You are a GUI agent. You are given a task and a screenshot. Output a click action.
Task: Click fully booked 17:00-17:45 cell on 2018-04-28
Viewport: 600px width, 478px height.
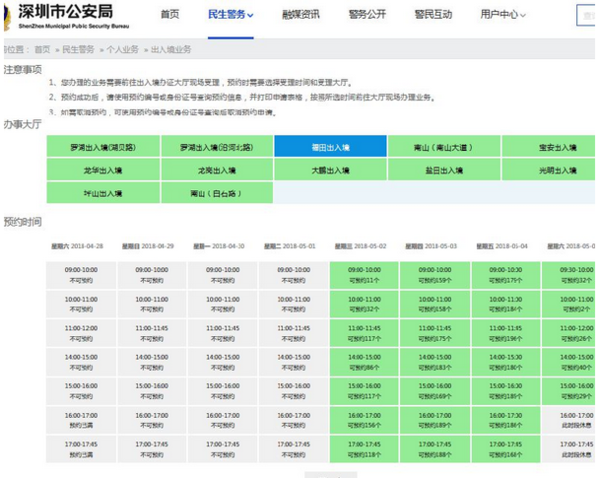81,449
